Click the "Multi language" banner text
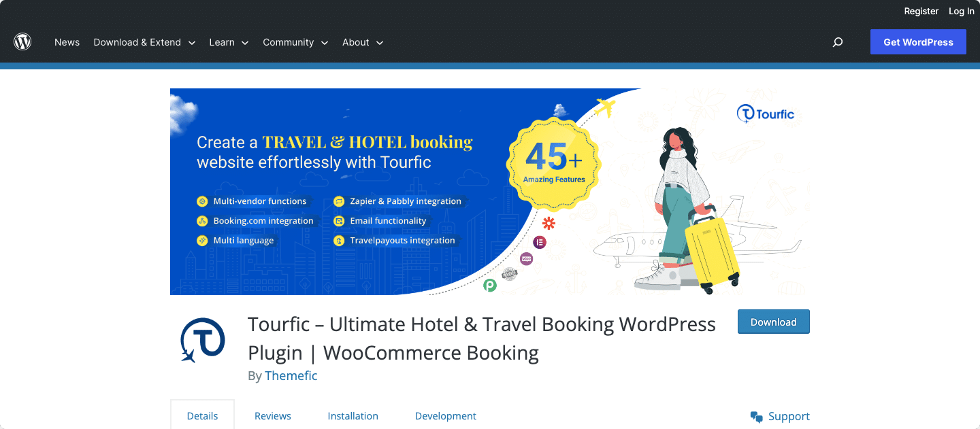 pos(244,241)
